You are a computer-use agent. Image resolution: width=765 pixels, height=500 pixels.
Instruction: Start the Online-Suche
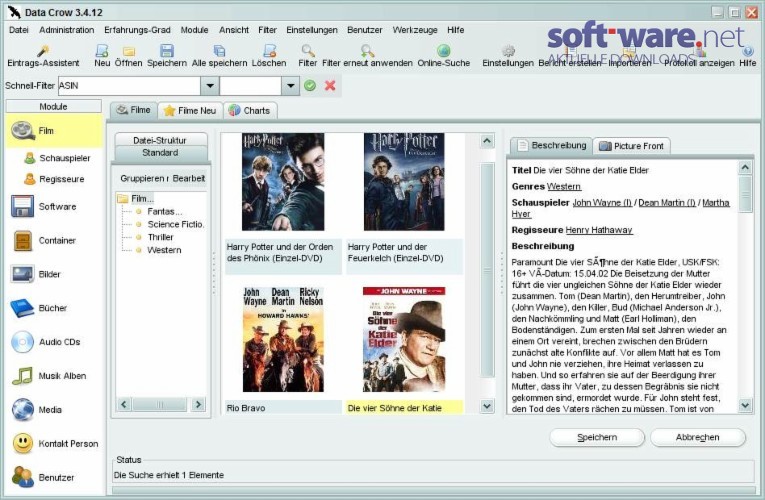pyautogui.click(x=443, y=56)
